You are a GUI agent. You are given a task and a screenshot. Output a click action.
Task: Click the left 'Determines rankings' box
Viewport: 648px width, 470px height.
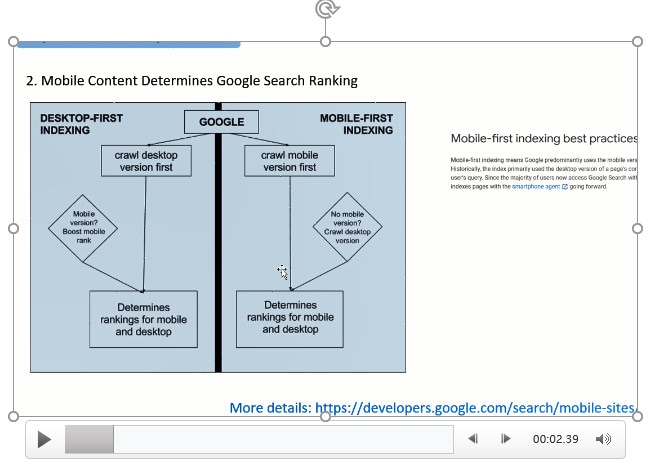[x=143, y=319]
